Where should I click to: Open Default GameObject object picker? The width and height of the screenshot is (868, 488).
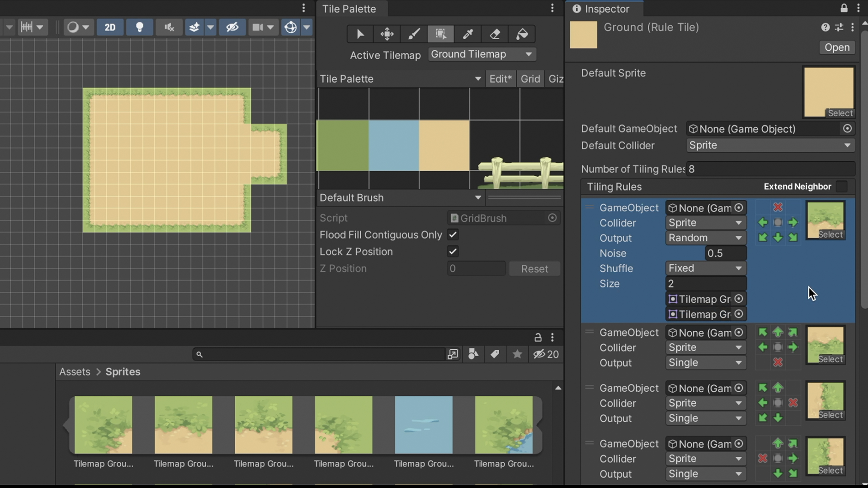pos(847,129)
